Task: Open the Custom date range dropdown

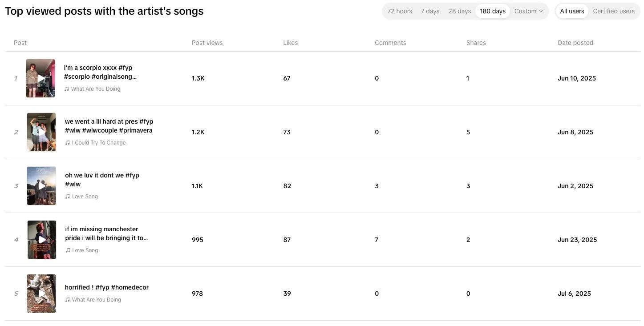Action: tap(528, 11)
